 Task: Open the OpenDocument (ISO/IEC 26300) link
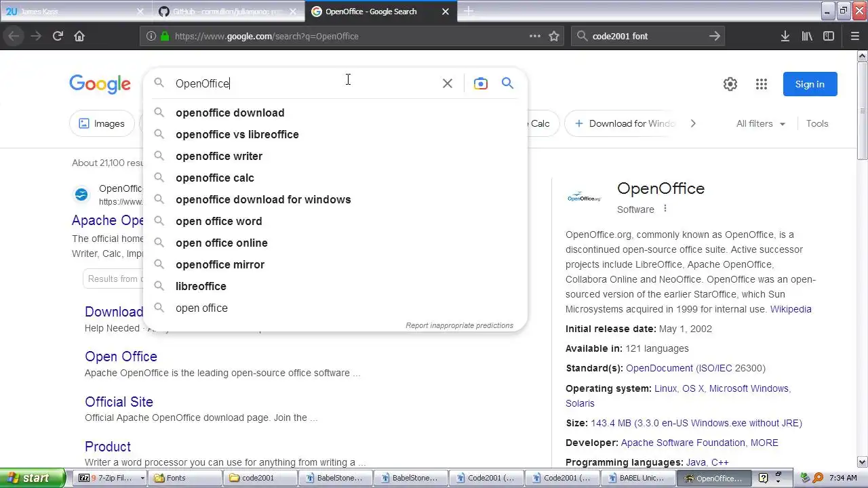(696, 368)
